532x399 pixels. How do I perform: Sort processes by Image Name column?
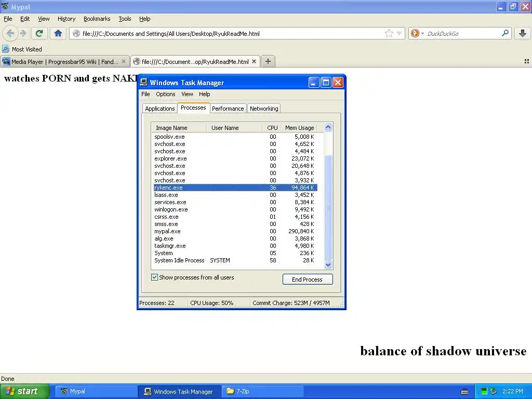coord(179,128)
